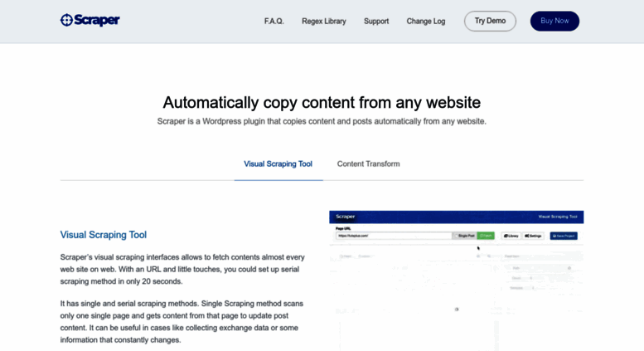Viewport: 644px width, 351px height.
Task: Open the Support page link
Action: (376, 21)
